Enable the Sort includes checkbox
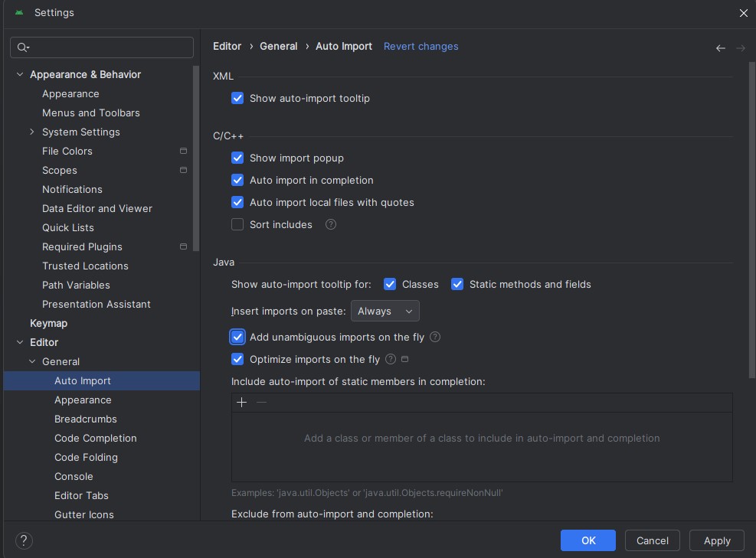 237,225
